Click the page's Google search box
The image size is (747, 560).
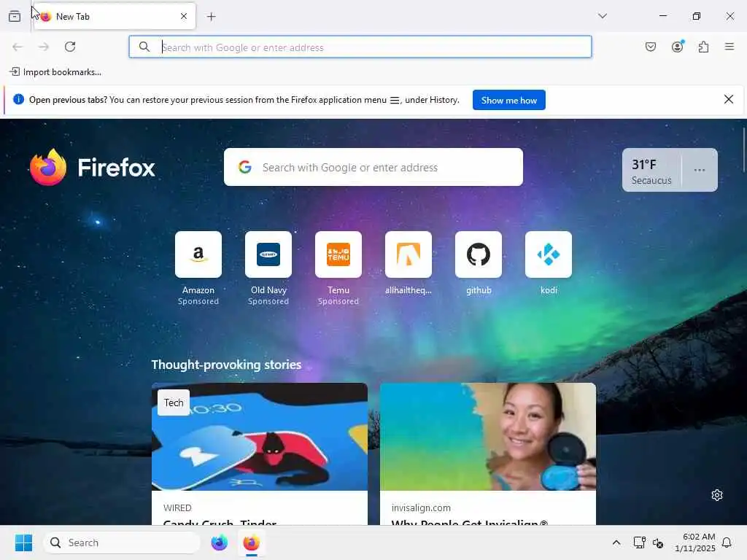pos(373,167)
